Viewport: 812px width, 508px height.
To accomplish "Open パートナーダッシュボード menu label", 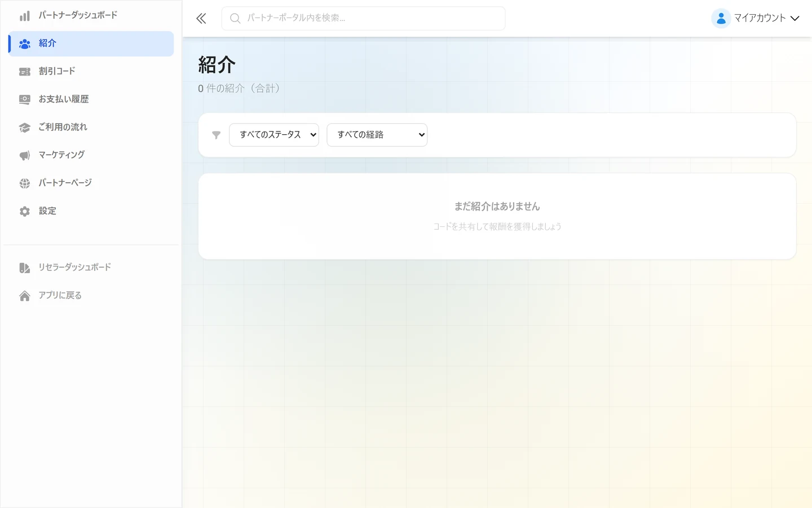I will (x=78, y=15).
